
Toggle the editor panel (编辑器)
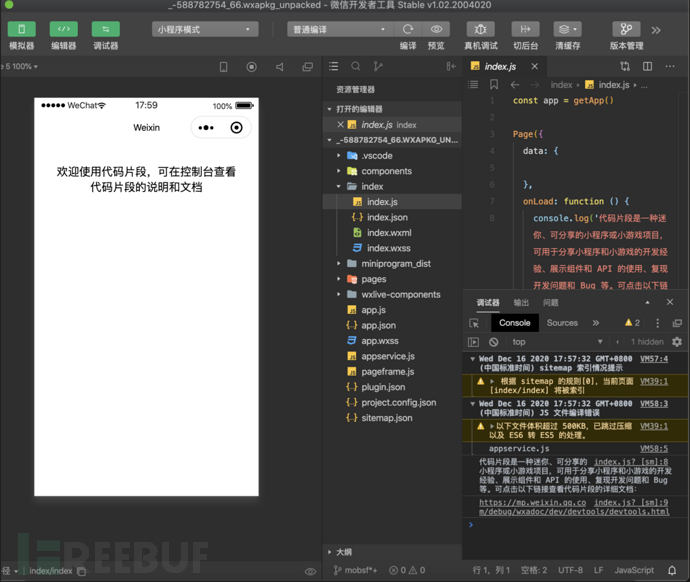(x=64, y=29)
